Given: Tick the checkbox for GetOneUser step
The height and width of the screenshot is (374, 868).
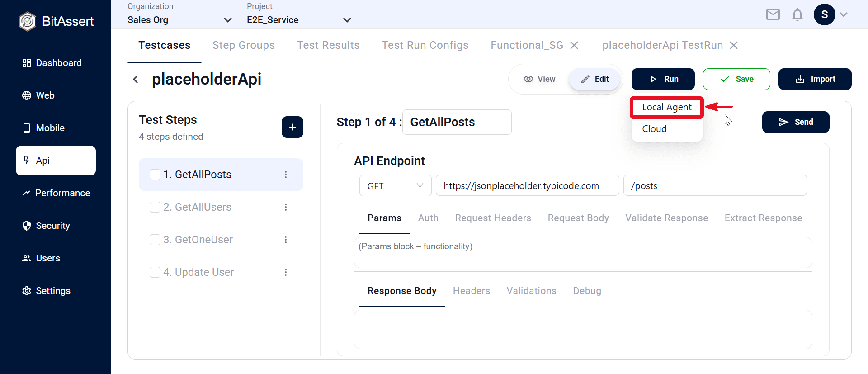Looking at the screenshot, I should point(155,240).
